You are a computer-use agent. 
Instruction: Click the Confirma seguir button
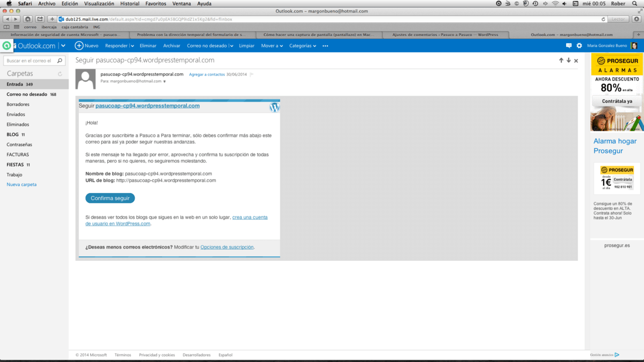[x=110, y=198]
